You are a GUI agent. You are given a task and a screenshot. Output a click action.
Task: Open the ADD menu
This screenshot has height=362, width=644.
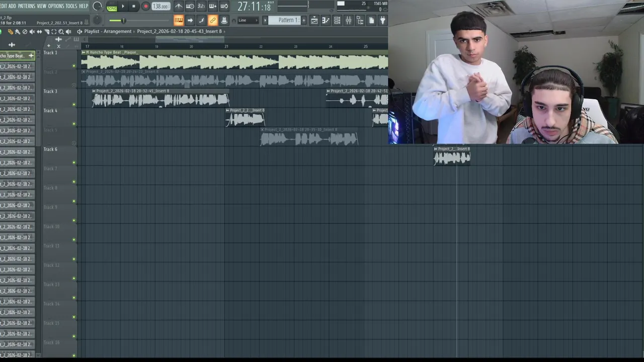13,6
